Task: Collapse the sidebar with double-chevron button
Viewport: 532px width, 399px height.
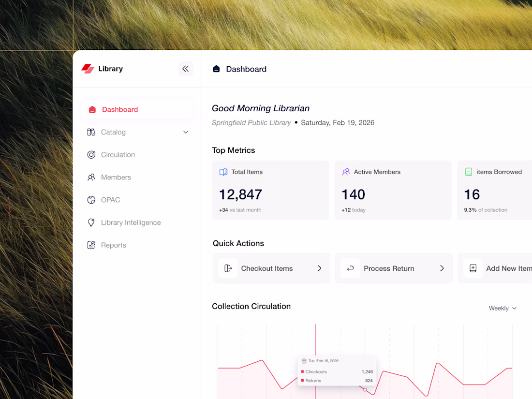Action: click(x=186, y=69)
